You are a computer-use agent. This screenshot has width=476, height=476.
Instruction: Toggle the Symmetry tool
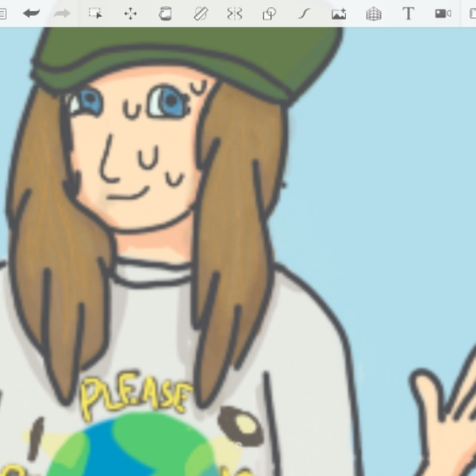point(235,13)
